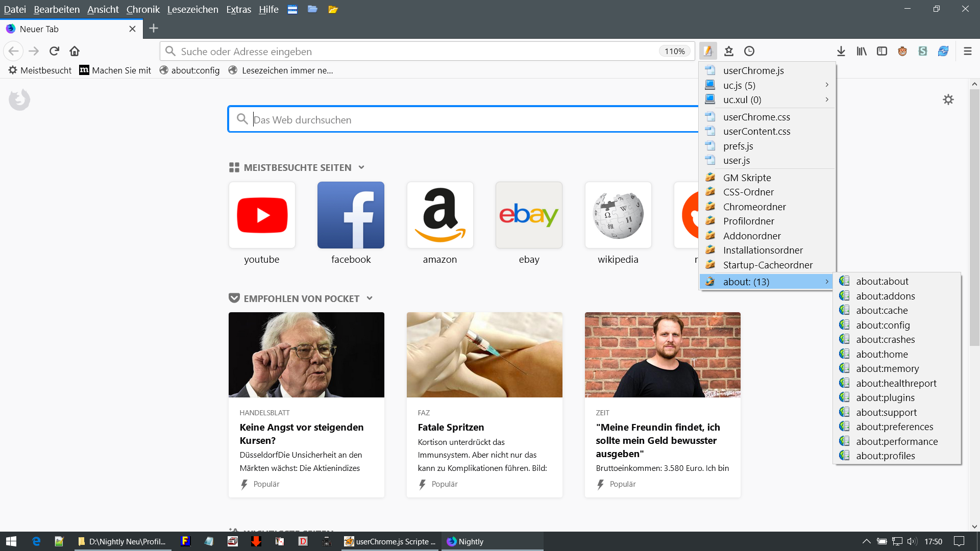This screenshot has height=551, width=980.
Task: Click the 110% zoom level indicator
Action: [x=674, y=51]
